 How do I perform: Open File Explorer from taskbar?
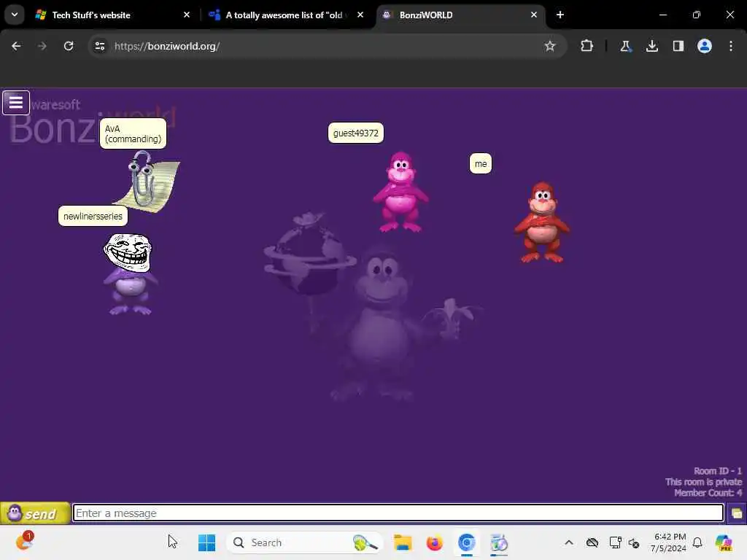pos(403,542)
